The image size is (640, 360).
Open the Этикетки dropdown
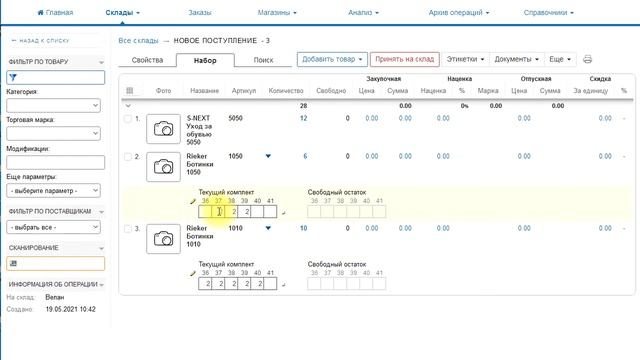click(465, 59)
